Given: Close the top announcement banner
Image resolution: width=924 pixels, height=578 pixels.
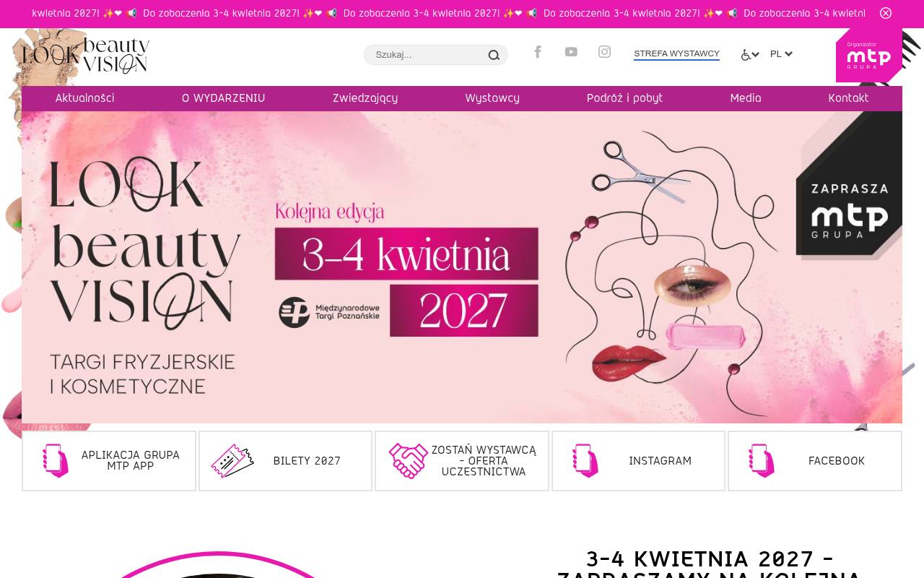Looking at the screenshot, I should click(x=886, y=13).
